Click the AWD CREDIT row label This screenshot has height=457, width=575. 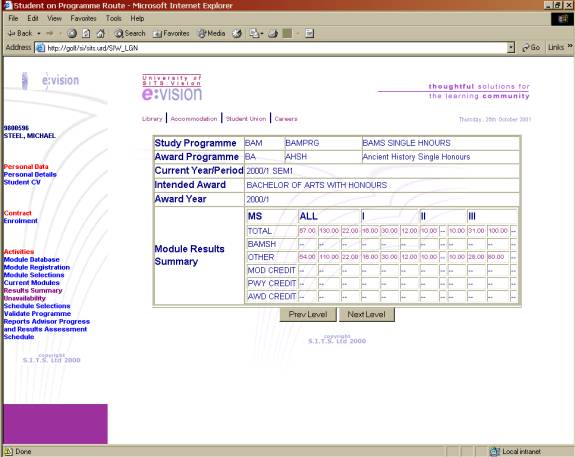coord(272,296)
